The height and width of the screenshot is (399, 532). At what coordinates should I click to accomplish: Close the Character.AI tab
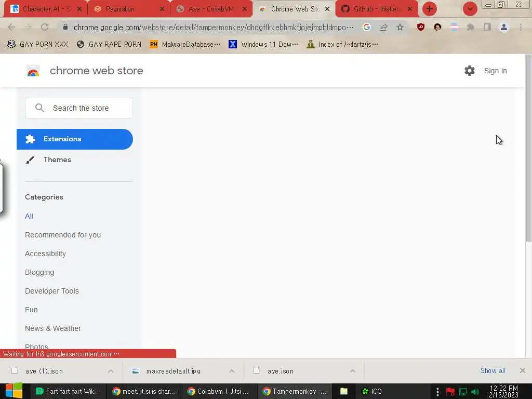pos(79,9)
